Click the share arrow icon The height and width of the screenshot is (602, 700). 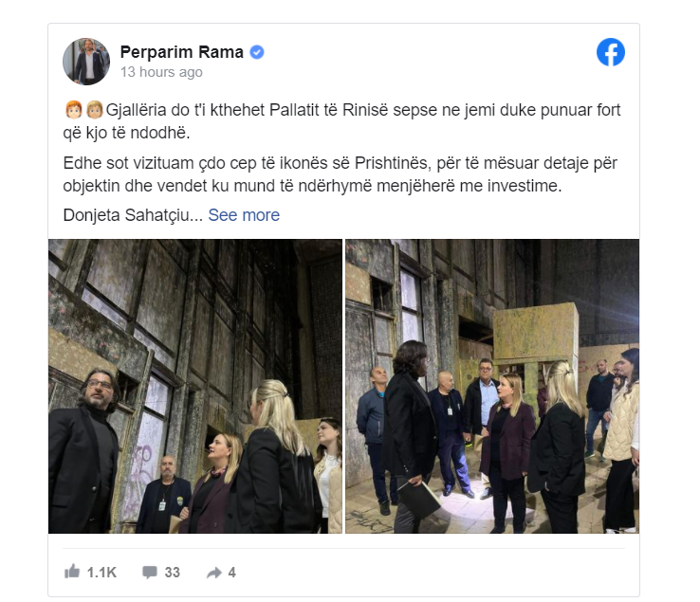pos(214,573)
